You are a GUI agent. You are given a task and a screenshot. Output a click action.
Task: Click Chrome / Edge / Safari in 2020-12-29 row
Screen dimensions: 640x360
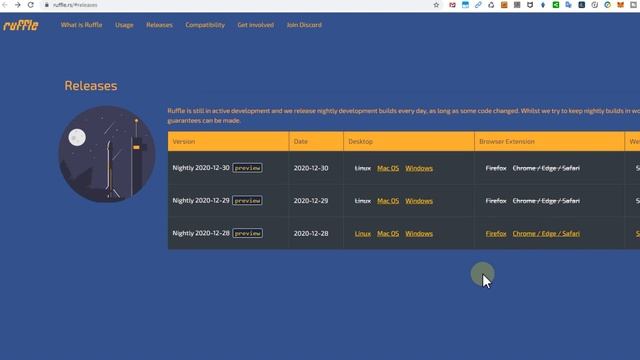click(546, 201)
